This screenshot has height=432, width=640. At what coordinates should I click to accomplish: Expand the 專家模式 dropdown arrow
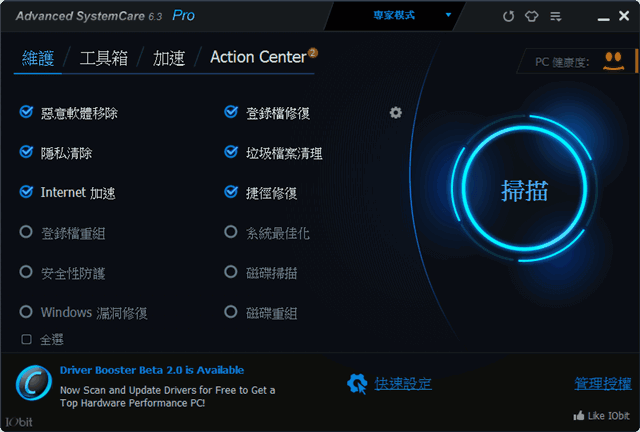pos(448,15)
